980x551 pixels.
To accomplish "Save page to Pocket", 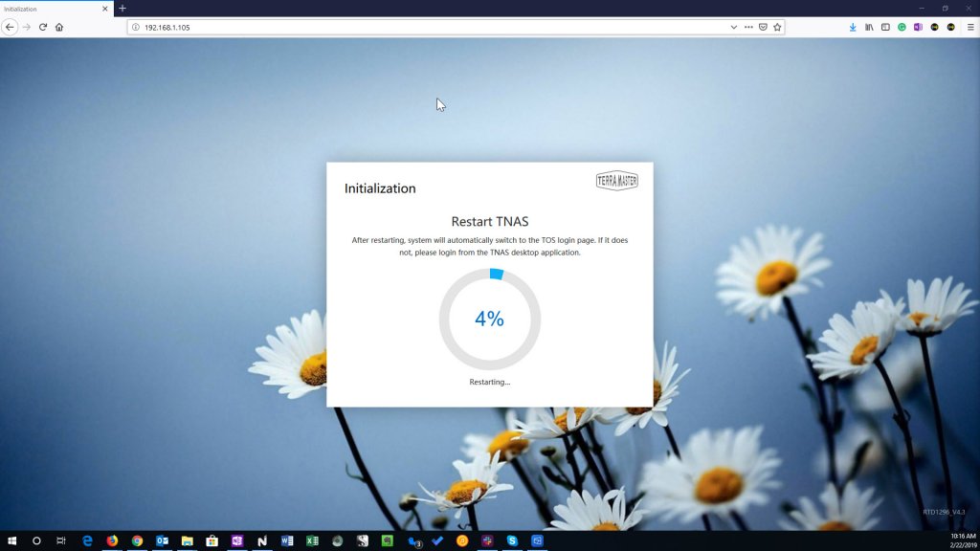I will [763, 28].
